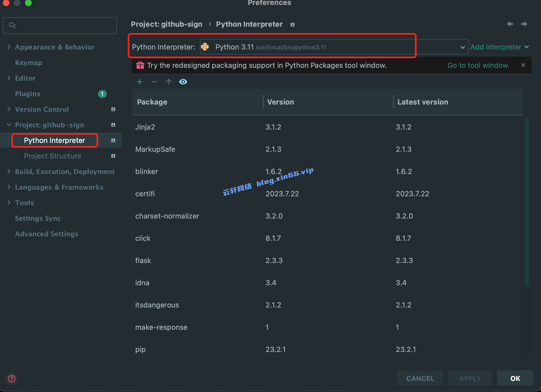Click the uninstall package minus icon

154,82
